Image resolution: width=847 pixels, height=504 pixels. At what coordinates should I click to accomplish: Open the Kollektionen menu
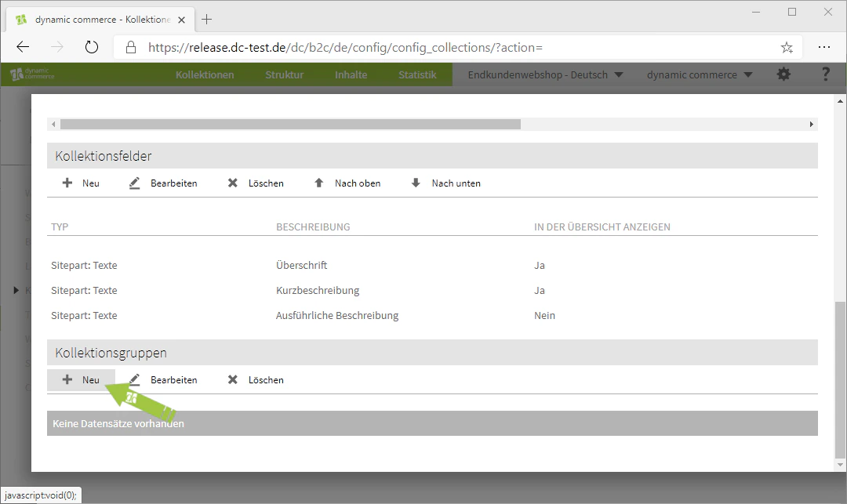[x=205, y=74]
